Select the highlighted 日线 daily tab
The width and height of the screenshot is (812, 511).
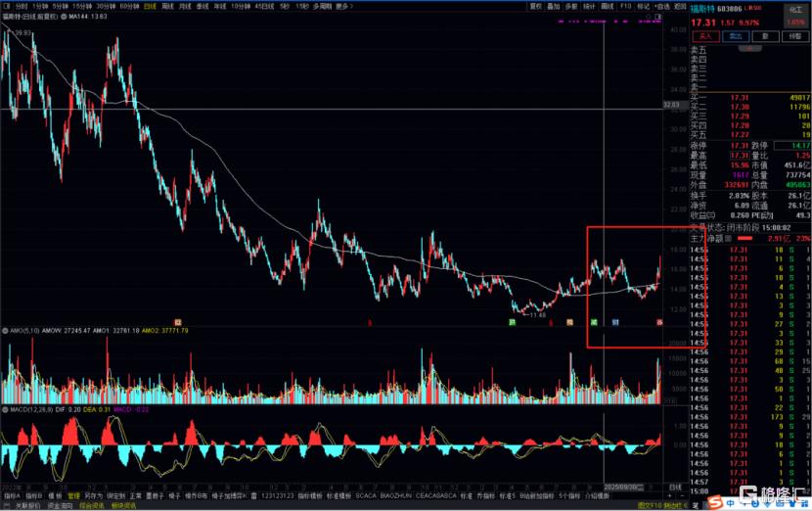pyautogui.click(x=151, y=6)
